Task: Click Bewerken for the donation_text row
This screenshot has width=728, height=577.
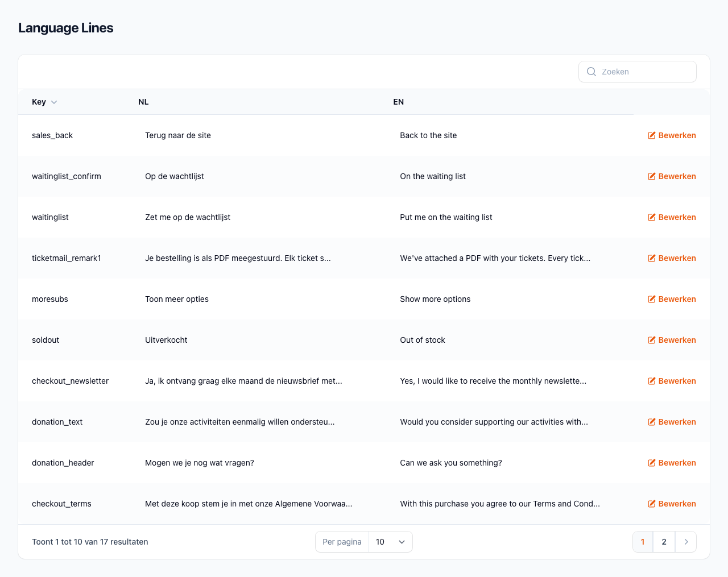Action: pos(677,422)
